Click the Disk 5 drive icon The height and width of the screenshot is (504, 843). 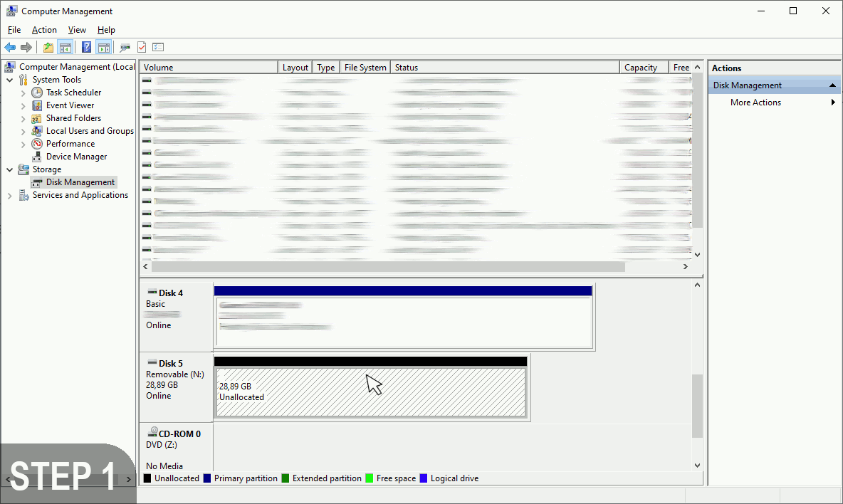pos(152,362)
